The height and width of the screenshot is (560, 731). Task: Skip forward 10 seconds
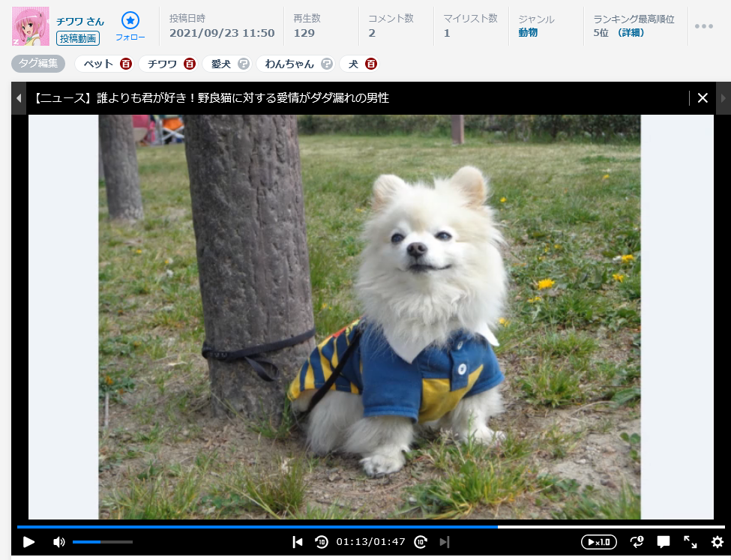[x=421, y=542]
